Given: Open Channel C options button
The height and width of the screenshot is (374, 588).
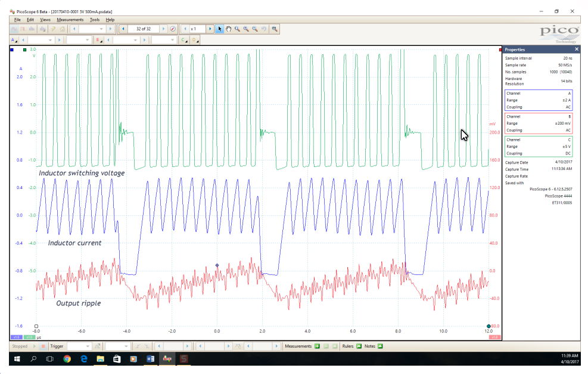Looking at the screenshot, I should pyautogui.click(x=184, y=40).
